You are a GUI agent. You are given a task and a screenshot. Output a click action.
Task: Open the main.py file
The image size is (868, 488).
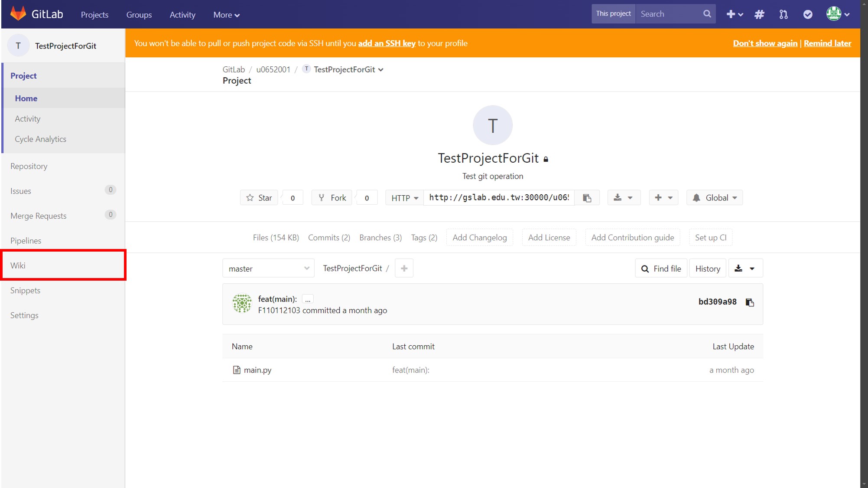(257, 370)
